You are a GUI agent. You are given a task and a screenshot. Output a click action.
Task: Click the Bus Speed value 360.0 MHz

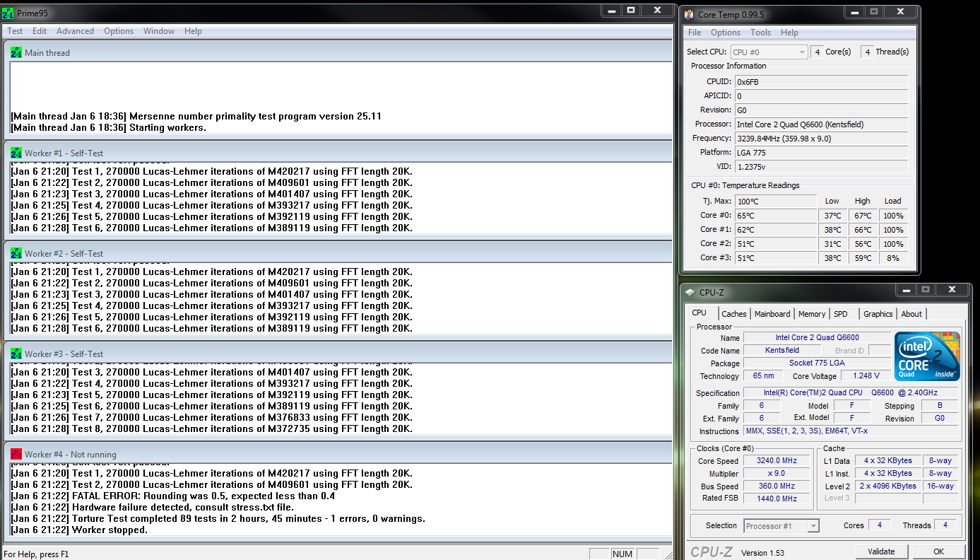tap(777, 486)
